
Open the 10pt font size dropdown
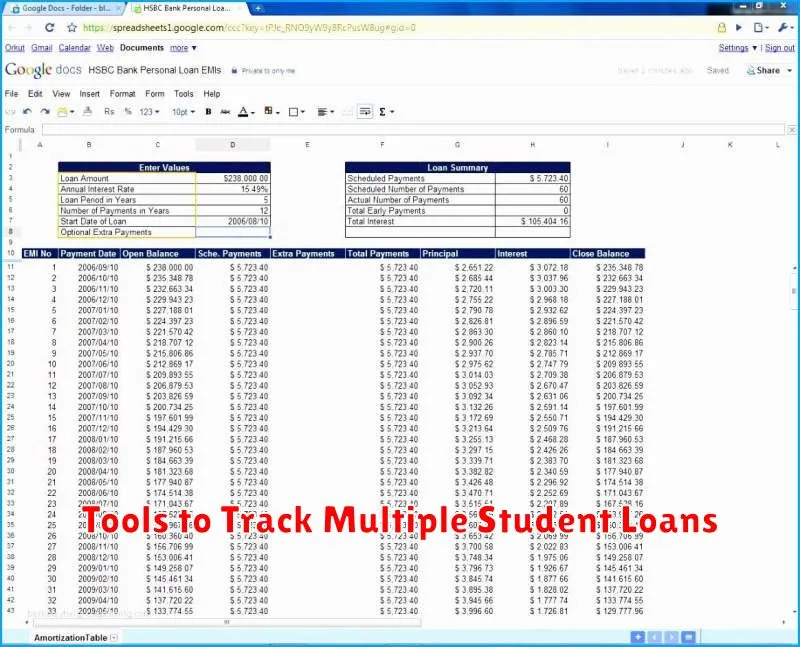point(183,112)
